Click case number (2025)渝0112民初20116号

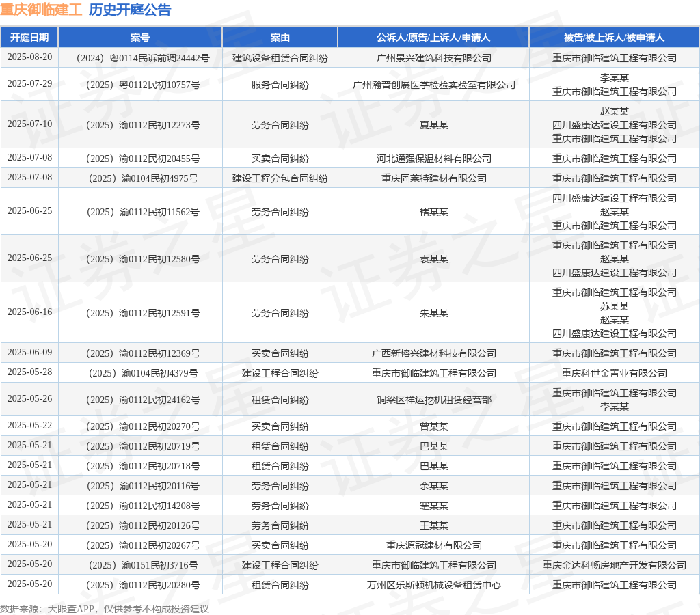(140, 486)
